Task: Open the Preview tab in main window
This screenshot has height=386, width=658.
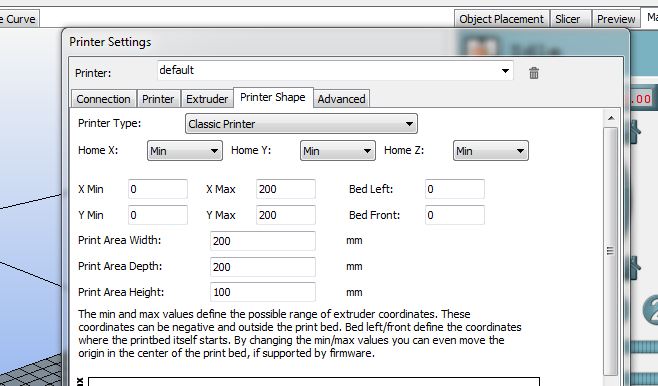Action: click(616, 19)
